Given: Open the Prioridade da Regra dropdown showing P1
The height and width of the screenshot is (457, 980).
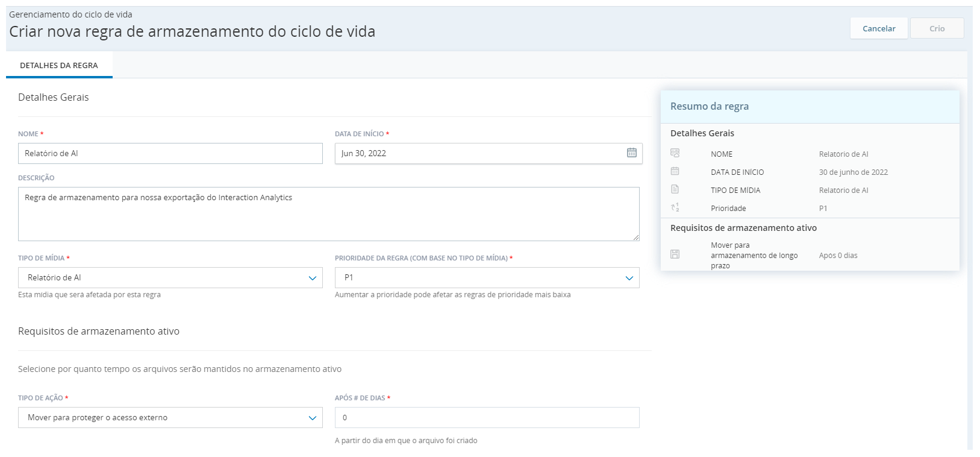Looking at the screenshot, I should (x=487, y=277).
